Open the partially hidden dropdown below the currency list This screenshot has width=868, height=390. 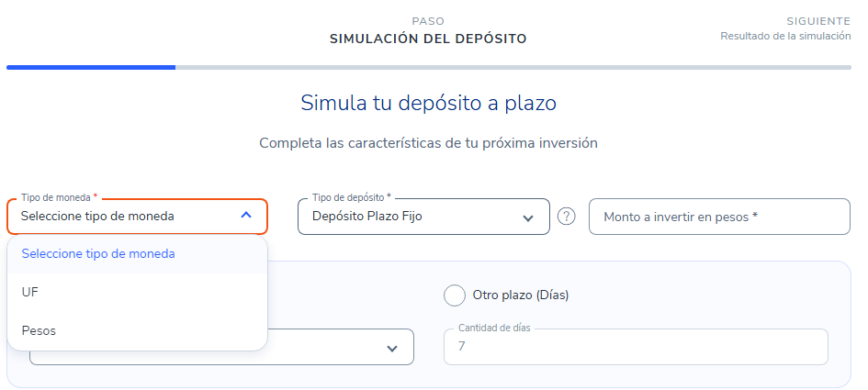(x=341, y=347)
